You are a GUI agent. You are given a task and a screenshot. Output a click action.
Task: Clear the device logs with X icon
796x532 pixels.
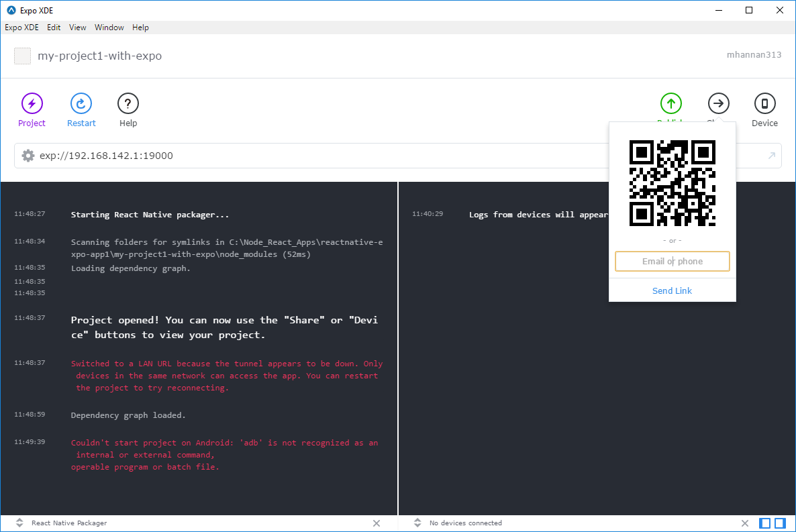click(x=745, y=523)
